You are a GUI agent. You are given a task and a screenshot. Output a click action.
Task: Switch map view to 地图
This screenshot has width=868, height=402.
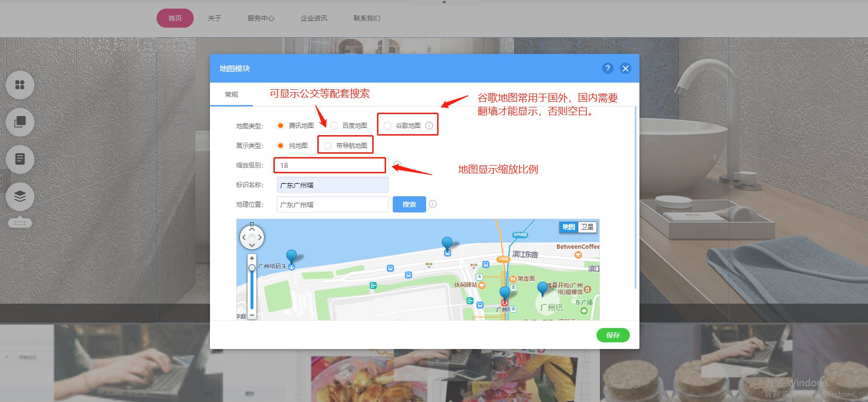point(568,227)
